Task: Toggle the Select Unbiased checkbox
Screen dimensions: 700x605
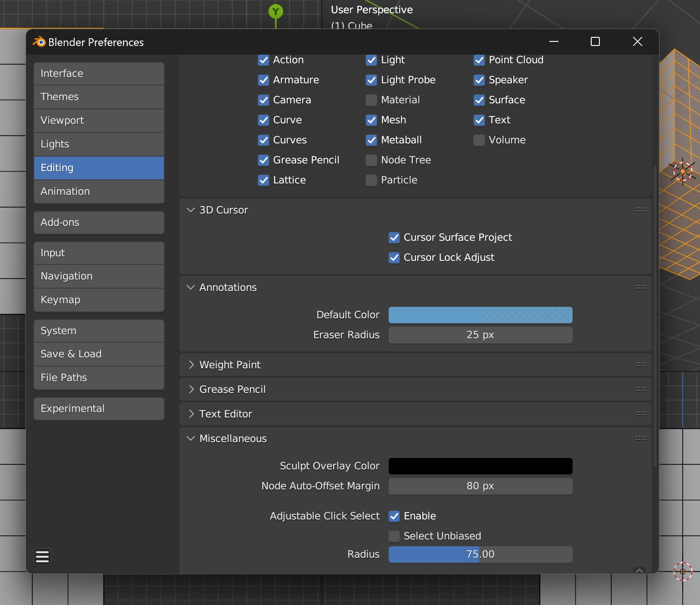Action: coord(394,536)
